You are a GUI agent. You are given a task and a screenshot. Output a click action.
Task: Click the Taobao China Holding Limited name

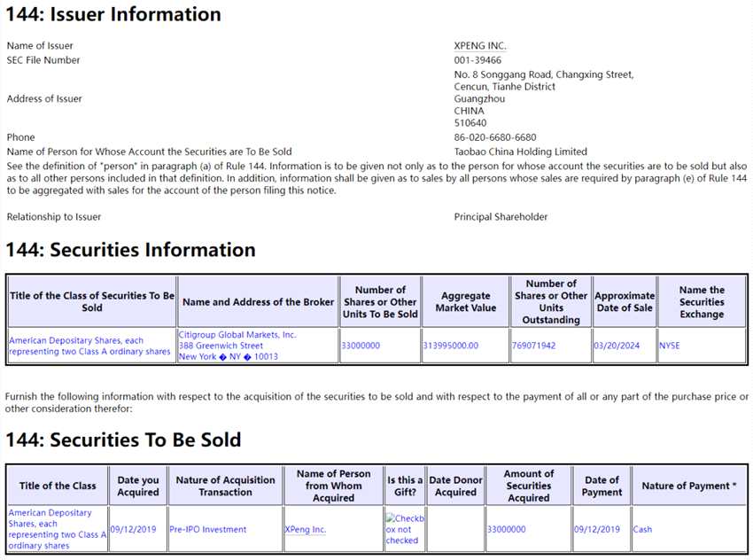click(x=521, y=152)
